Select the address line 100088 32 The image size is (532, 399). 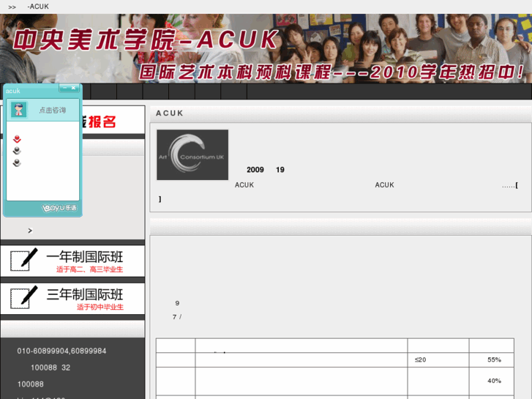pyautogui.click(x=50, y=368)
